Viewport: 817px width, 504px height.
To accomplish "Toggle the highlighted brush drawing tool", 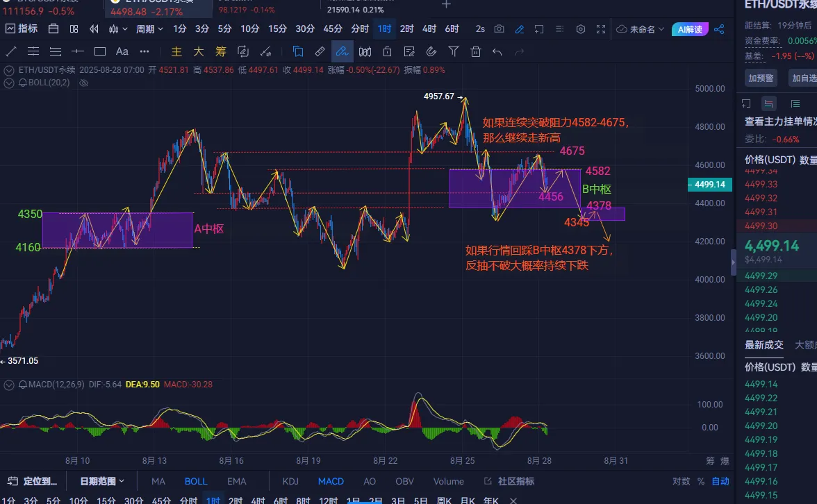I will click(x=343, y=51).
